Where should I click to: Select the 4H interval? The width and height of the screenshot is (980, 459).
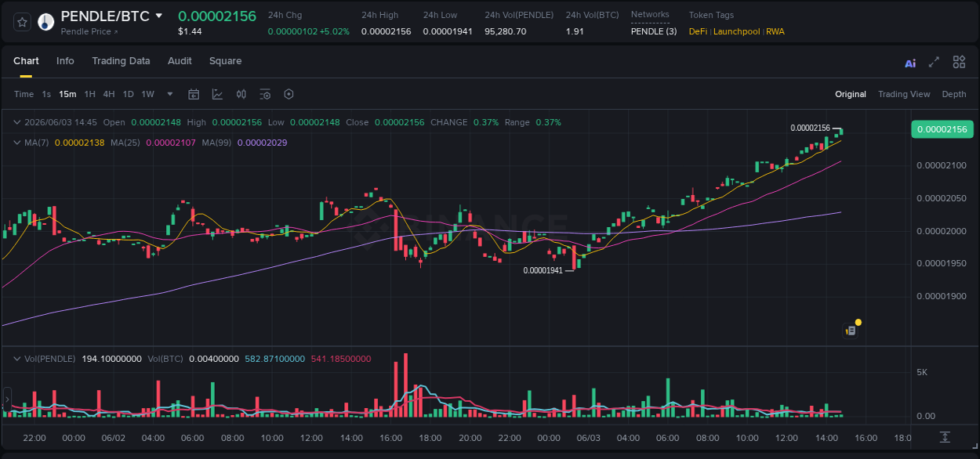tap(109, 94)
